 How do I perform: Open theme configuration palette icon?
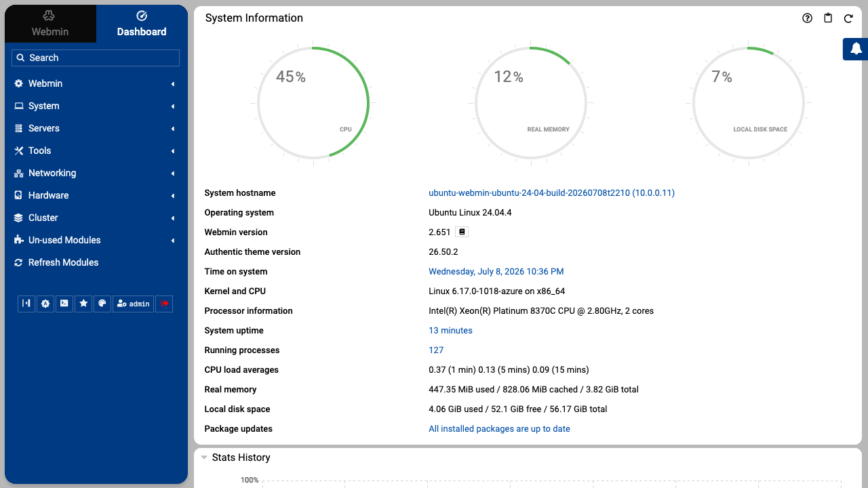coord(102,304)
